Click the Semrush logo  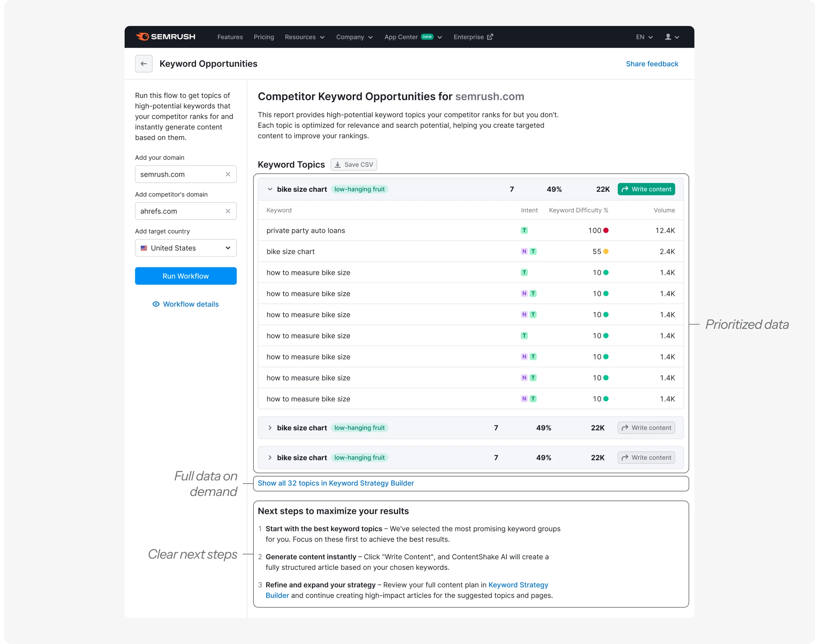tap(165, 37)
